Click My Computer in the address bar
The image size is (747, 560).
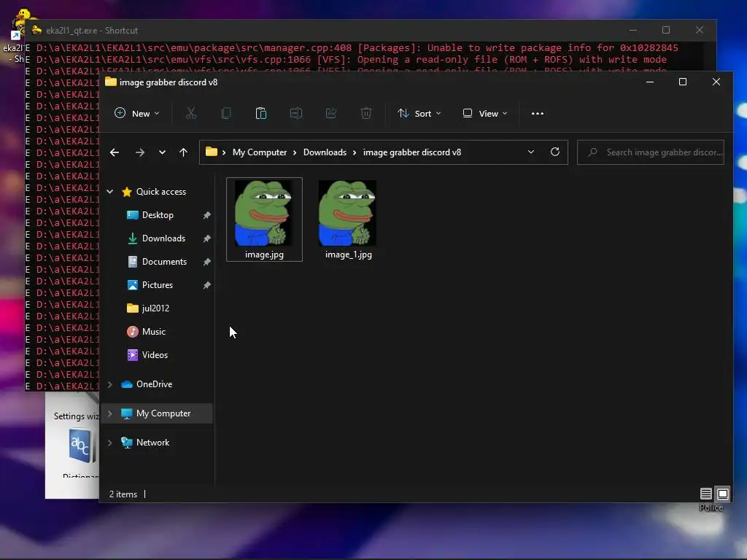(260, 152)
